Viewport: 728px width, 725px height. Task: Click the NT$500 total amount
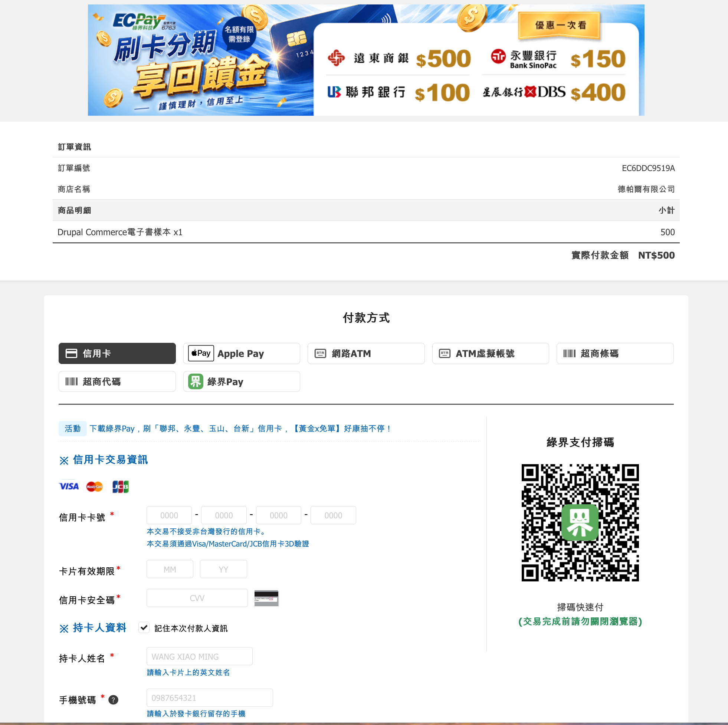point(656,255)
